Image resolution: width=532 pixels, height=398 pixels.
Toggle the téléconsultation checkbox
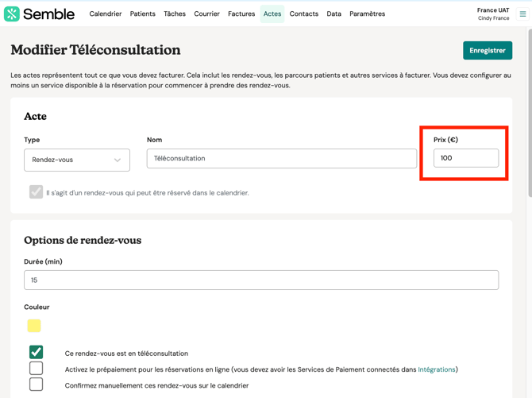37,352
